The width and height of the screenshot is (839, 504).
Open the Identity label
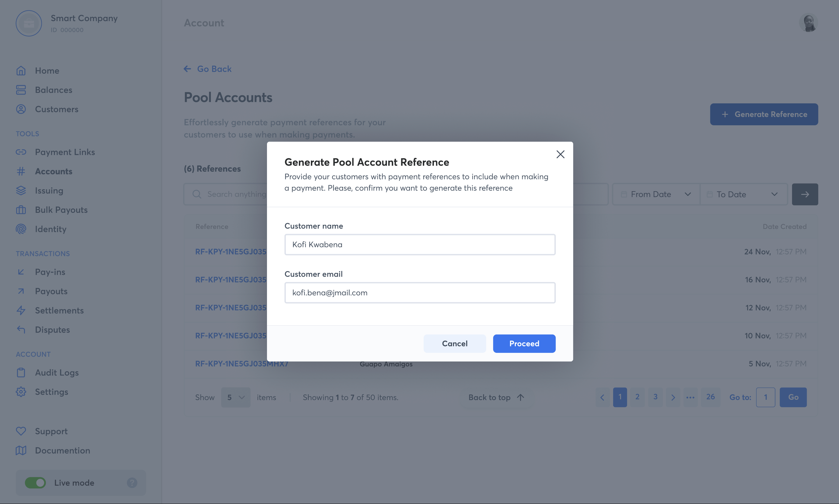tap(51, 229)
